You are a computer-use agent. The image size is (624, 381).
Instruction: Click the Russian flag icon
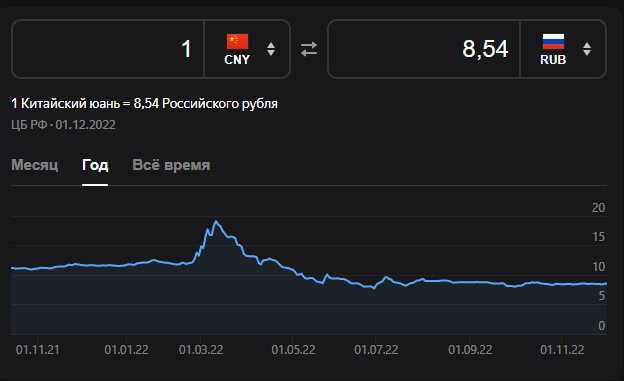point(553,41)
